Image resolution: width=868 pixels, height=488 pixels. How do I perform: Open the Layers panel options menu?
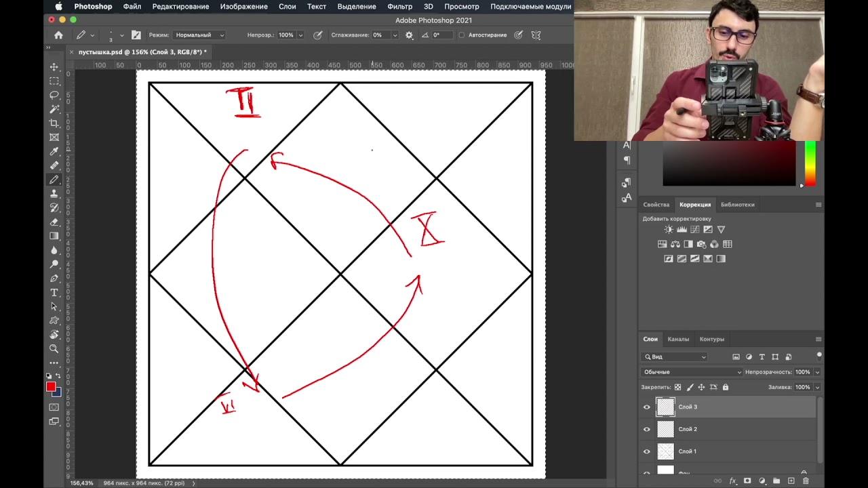pyautogui.click(x=818, y=339)
